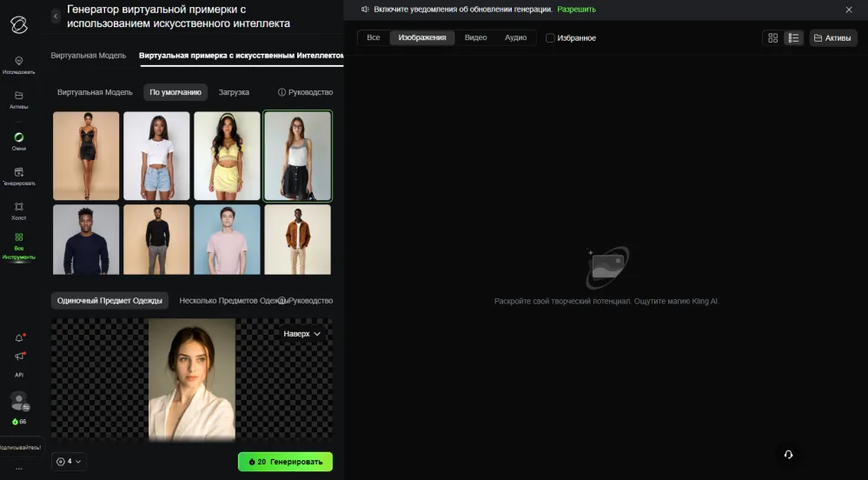The width and height of the screenshot is (868, 480).
Task: Select the male model in brown jacket
Action: (x=298, y=239)
